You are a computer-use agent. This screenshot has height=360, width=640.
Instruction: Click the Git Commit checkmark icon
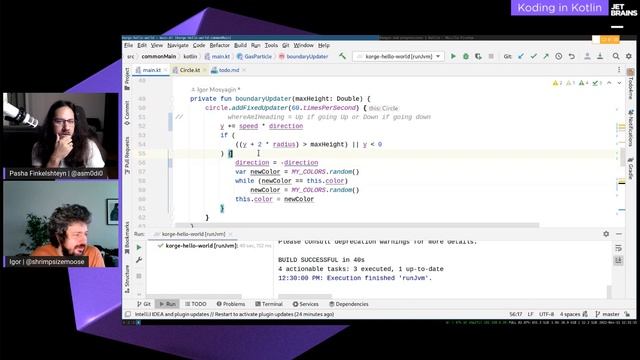(533, 56)
